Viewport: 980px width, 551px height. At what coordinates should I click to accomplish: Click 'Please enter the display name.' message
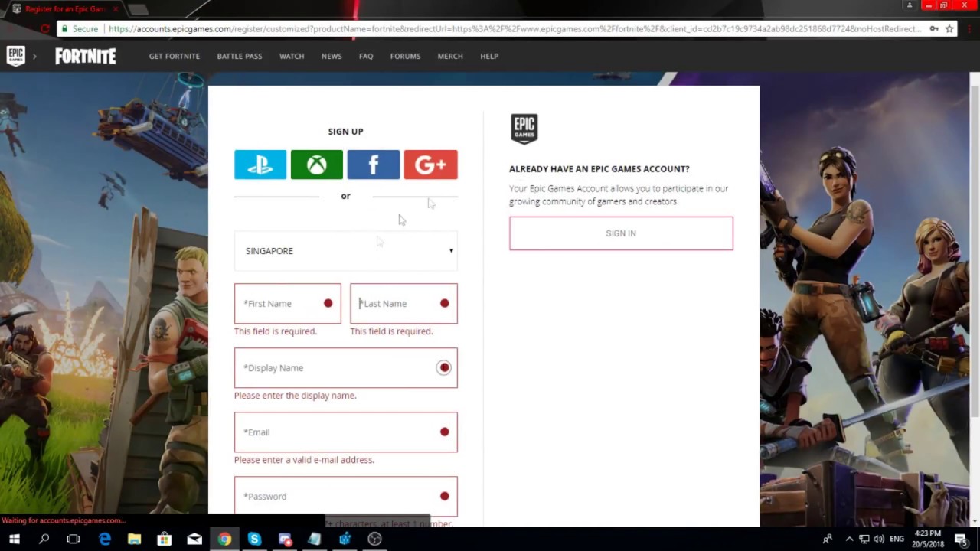[296, 396]
